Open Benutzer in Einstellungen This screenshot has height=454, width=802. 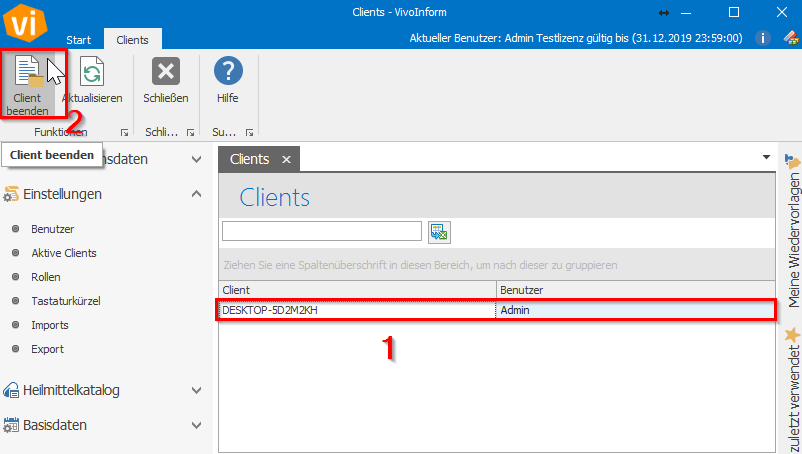[53, 229]
